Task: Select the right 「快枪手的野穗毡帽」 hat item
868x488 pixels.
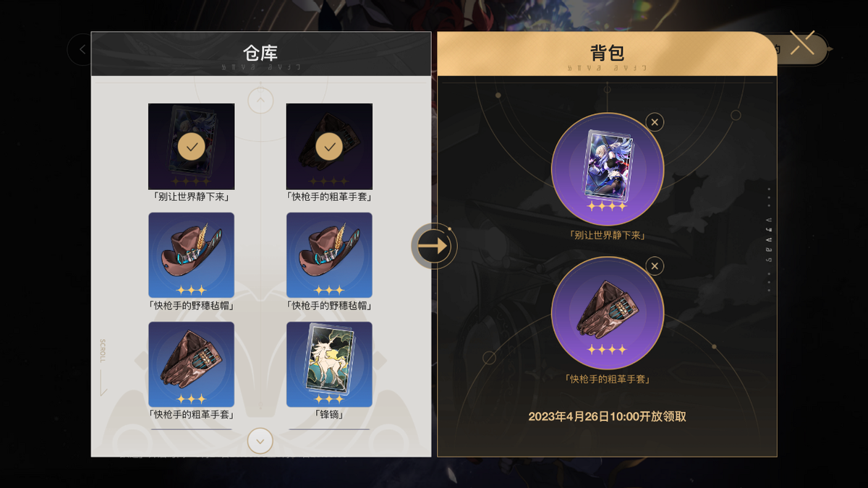Action: [329, 255]
